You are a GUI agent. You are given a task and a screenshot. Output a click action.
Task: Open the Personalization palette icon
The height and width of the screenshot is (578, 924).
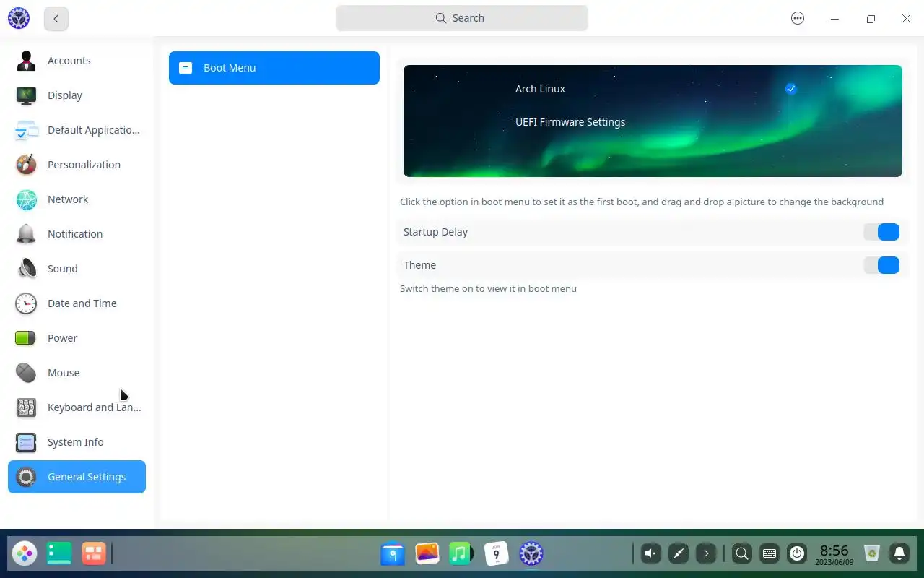pos(26,165)
